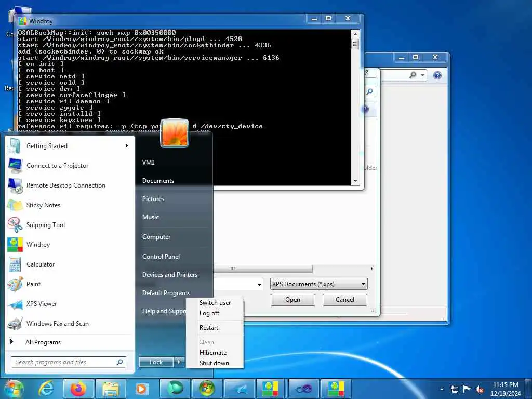532x399 pixels.
Task: Expand the Getting Started submenu arrow
Action: 127,146
